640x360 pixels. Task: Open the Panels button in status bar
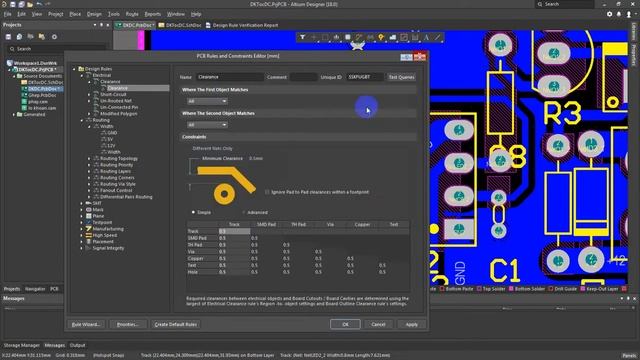pyautogui.click(x=629, y=356)
